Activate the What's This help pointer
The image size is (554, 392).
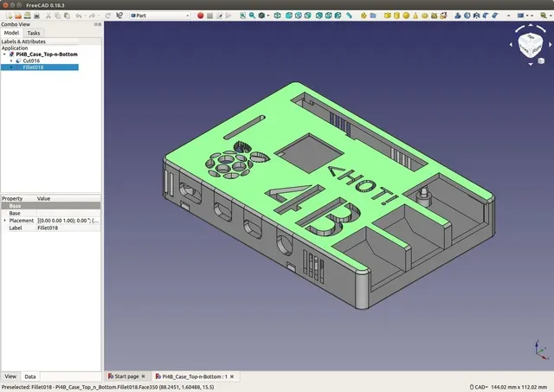click(x=119, y=16)
